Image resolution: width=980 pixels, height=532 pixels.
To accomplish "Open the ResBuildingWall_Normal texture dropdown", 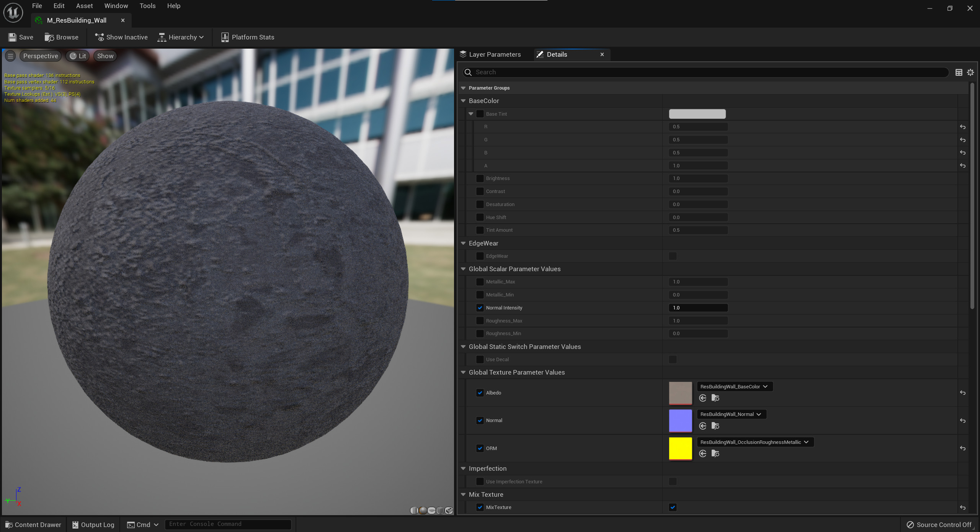I will 732,414.
